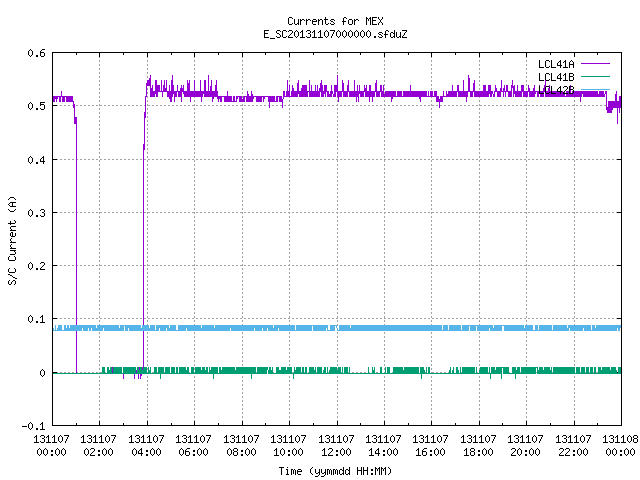
Task: Click the LCL41A legend label
Action: coord(556,64)
